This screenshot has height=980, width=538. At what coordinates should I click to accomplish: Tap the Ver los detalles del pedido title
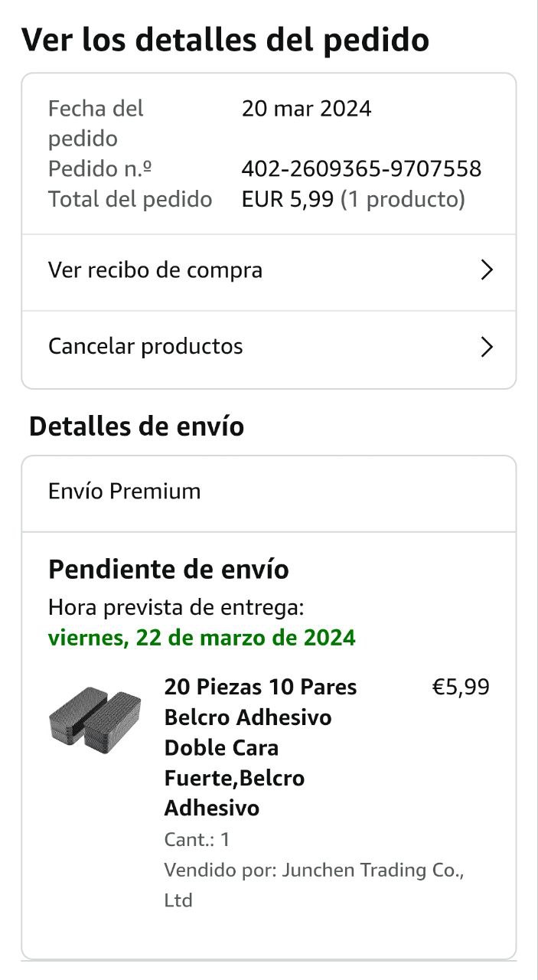tap(225, 40)
